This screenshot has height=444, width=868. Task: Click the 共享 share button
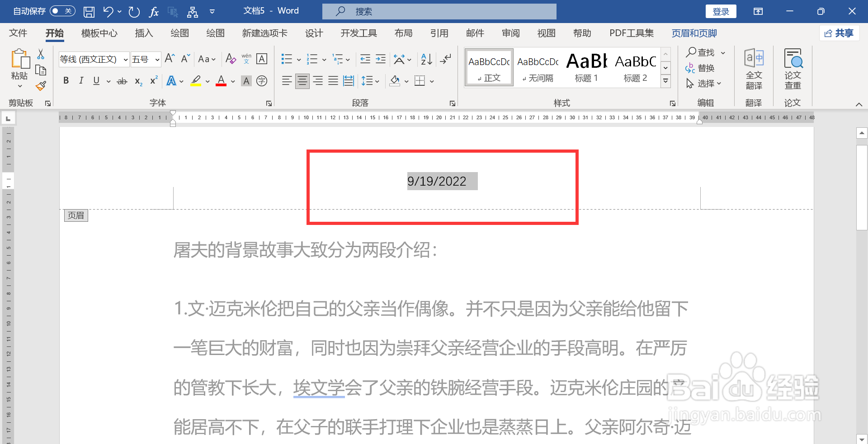[x=839, y=33]
